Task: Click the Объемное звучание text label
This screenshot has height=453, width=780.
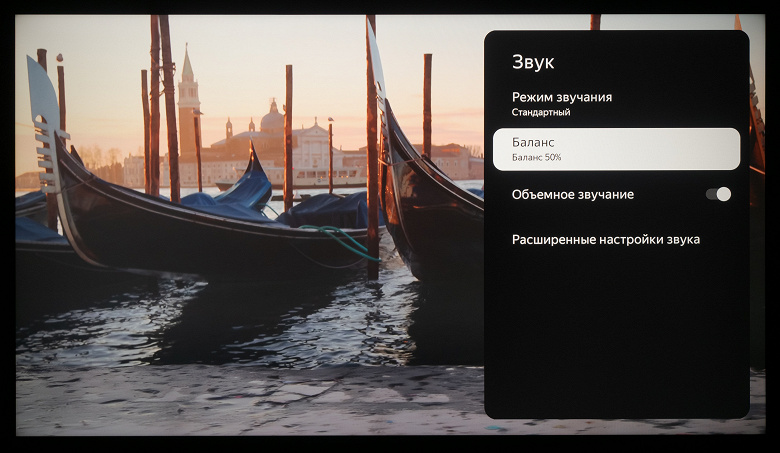Action: tap(573, 194)
